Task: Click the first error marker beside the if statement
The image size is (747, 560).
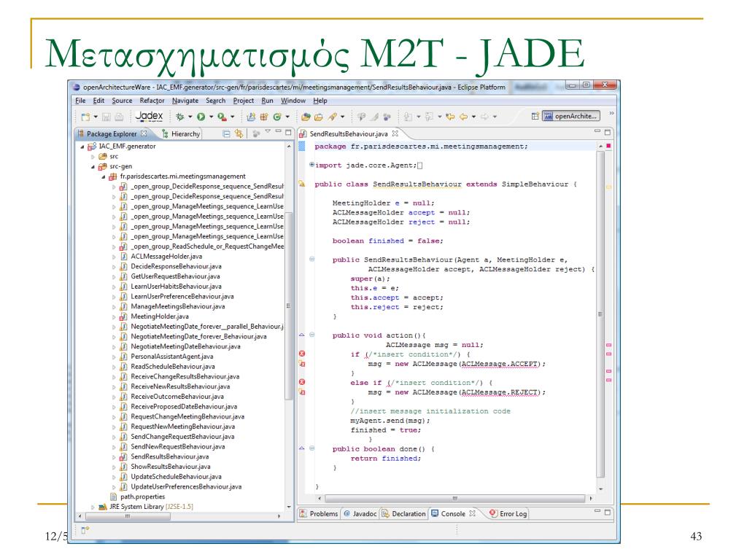Action: 301,354
